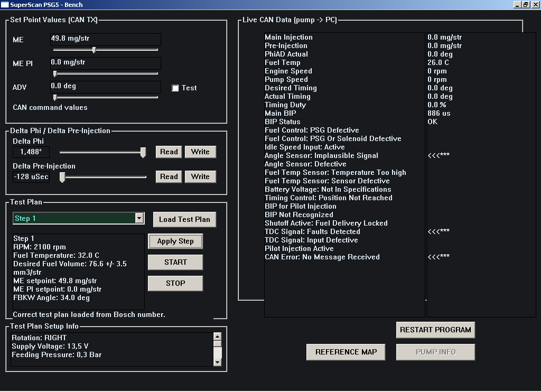Screen dimensions: 541x392
Task: Restore down the SuperScan window
Action: [526, 4]
